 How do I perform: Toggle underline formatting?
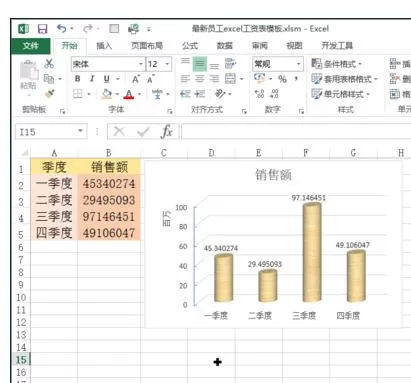[106, 79]
